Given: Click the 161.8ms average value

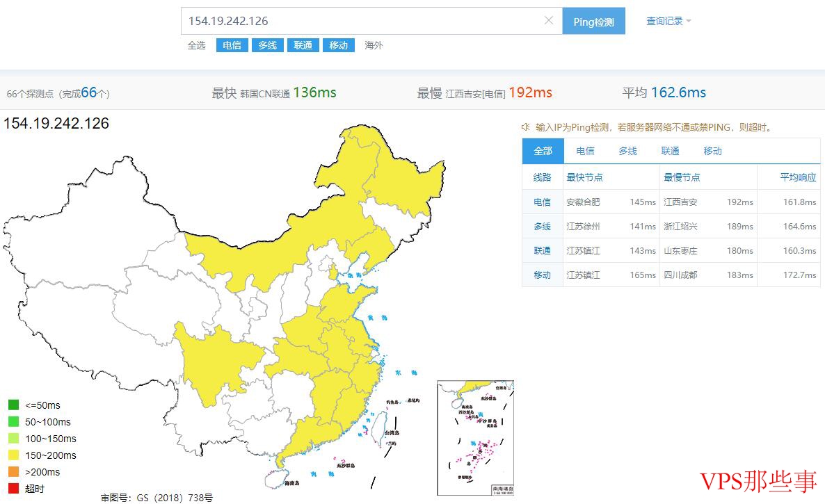Looking at the screenshot, I should coord(799,202).
